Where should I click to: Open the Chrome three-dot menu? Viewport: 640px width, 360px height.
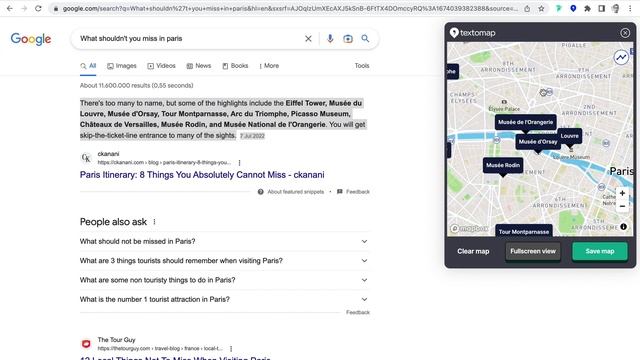[x=630, y=8]
